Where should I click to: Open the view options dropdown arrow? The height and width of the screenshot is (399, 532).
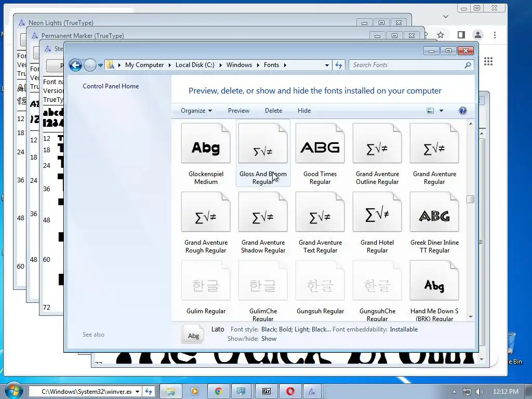pos(441,111)
